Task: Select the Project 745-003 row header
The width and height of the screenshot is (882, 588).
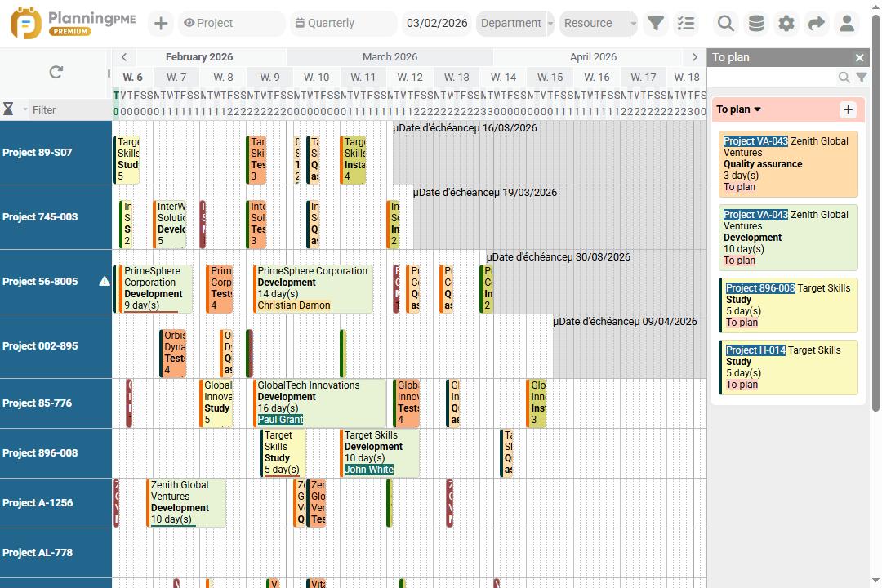Action: pyautogui.click(x=56, y=217)
